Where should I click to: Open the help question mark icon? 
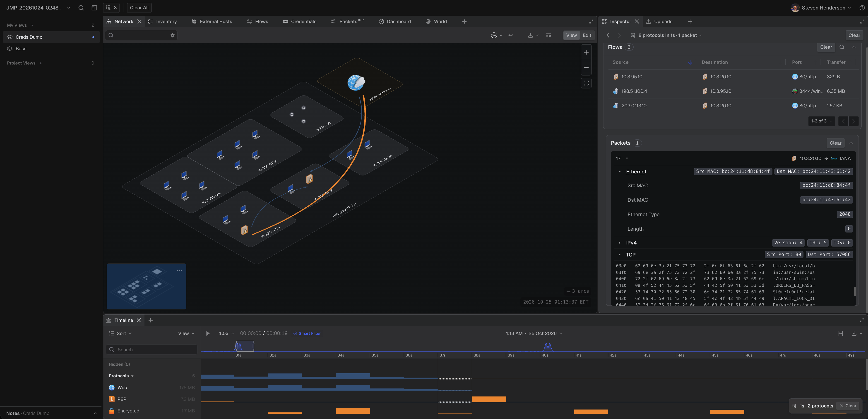(862, 8)
